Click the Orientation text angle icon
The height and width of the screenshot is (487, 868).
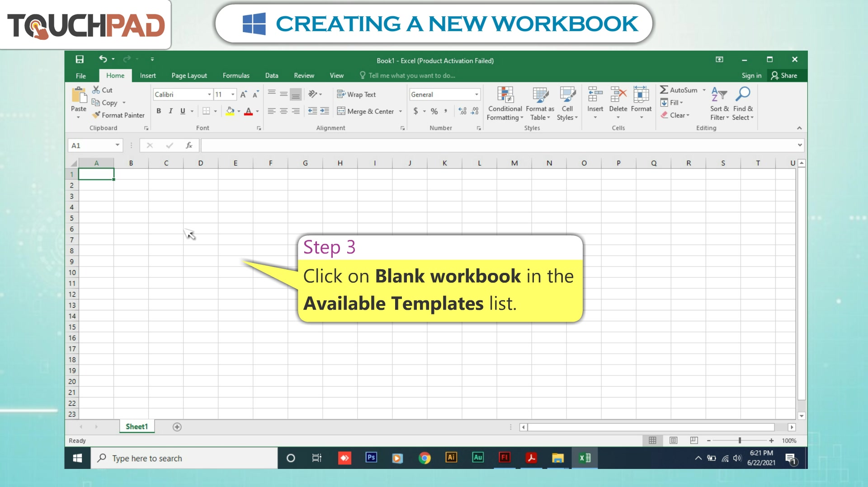click(x=313, y=94)
